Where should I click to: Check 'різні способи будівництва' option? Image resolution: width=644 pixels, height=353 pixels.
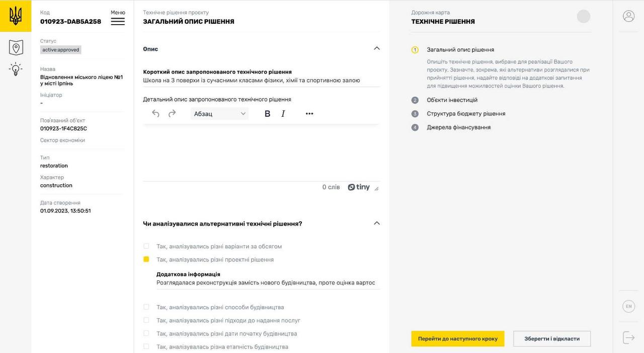coord(146,307)
